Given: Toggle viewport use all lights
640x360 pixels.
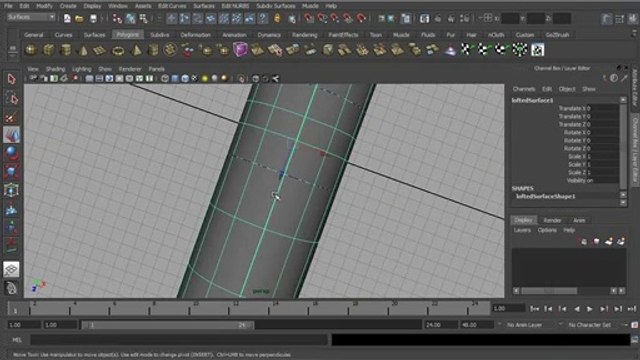Looking at the screenshot, I should (205, 78).
